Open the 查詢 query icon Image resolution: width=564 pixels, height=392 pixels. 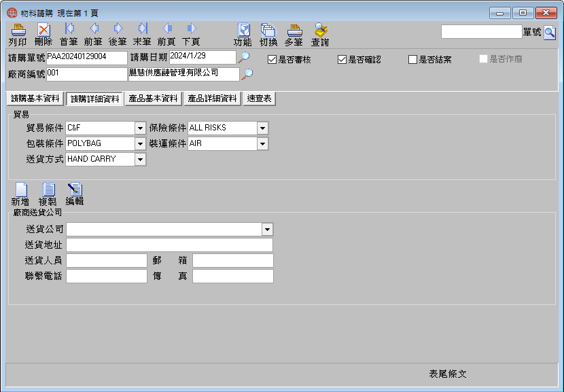(x=320, y=35)
